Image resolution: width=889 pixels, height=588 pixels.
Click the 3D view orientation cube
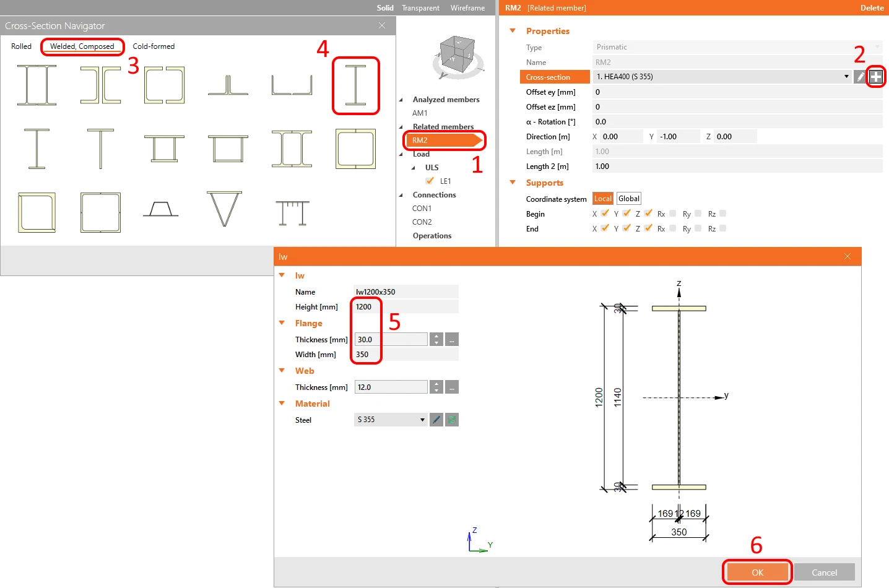click(458, 56)
